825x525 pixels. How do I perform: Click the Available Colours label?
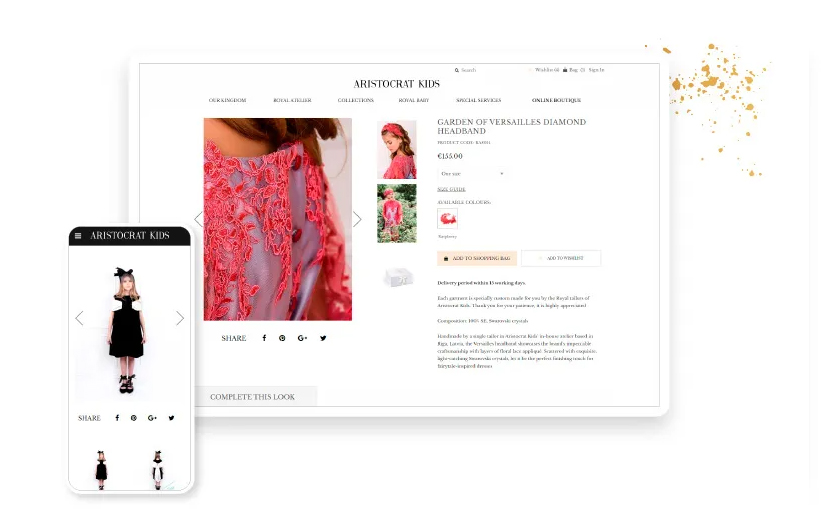pyautogui.click(x=464, y=202)
